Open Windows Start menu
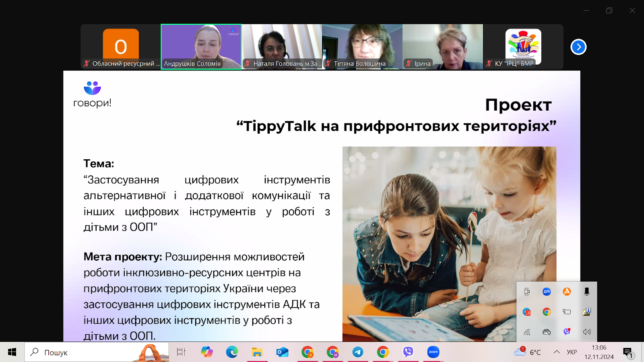The height and width of the screenshot is (362, 644). pos(12,352)
